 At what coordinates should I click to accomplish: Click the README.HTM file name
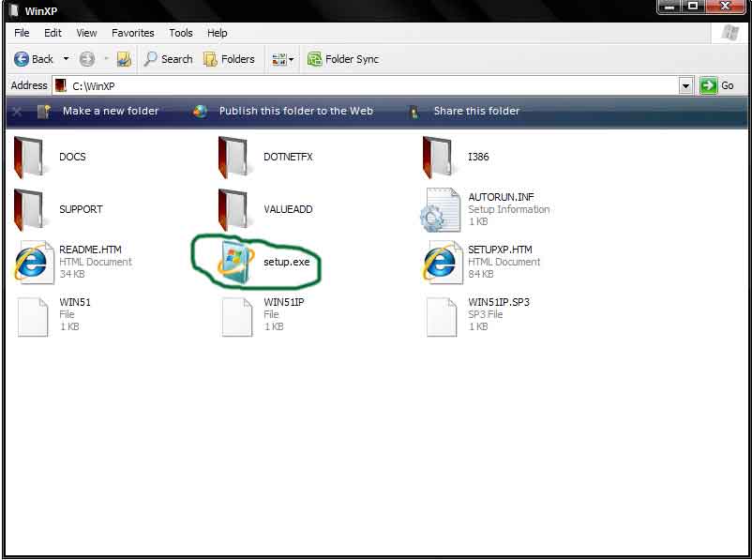tap(90, 250)
